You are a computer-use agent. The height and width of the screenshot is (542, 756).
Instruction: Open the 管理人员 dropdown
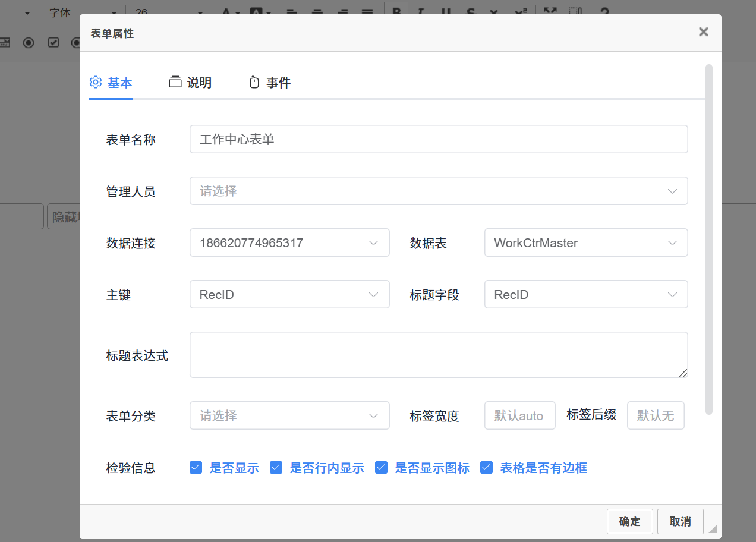pos(439,191)
